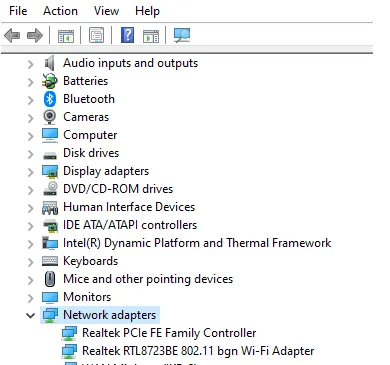390x365 pixels.
Task: Select Realtek PCIe FE Family Controller
Action: click(169, 333)
